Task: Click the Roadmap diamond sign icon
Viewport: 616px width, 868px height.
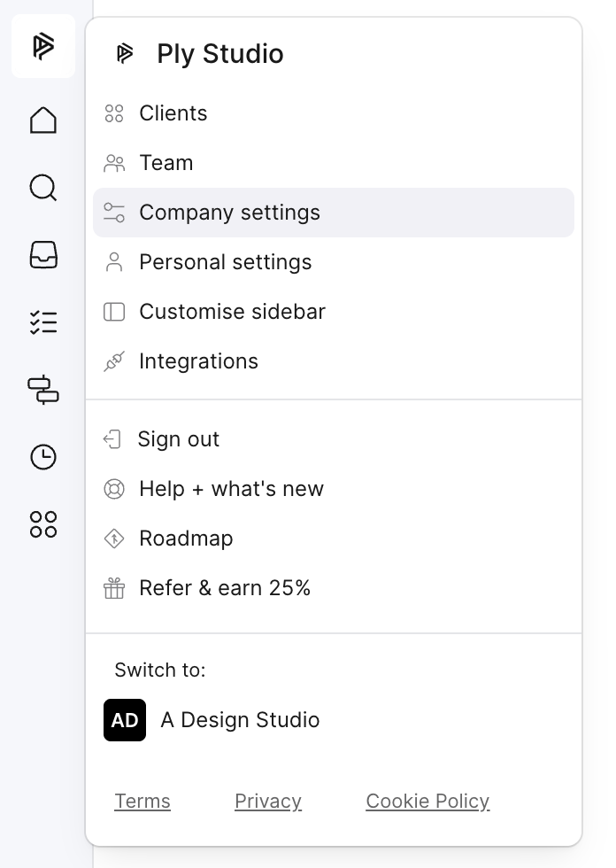Action: tap(114, 539)
